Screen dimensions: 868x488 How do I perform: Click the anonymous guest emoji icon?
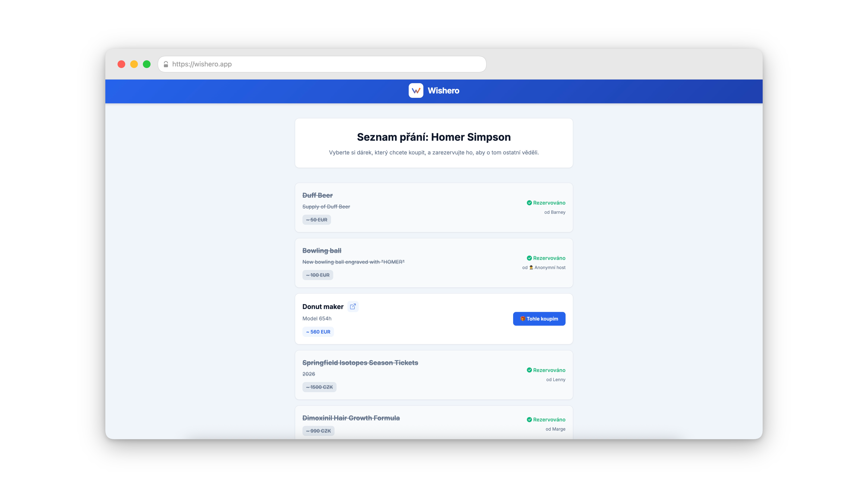[x=531, y=267]
